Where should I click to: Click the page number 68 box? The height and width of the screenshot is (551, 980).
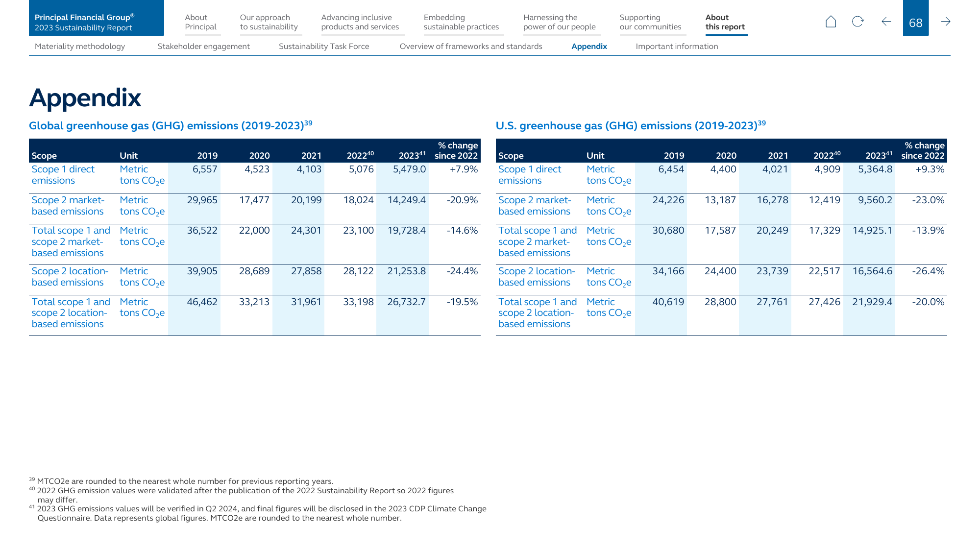point(916,18)
